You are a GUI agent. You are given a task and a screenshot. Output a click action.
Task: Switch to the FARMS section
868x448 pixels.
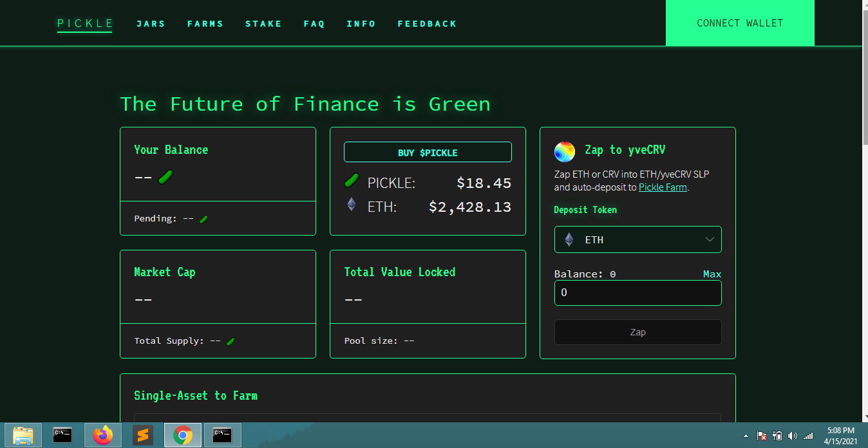tap(205, 23)
